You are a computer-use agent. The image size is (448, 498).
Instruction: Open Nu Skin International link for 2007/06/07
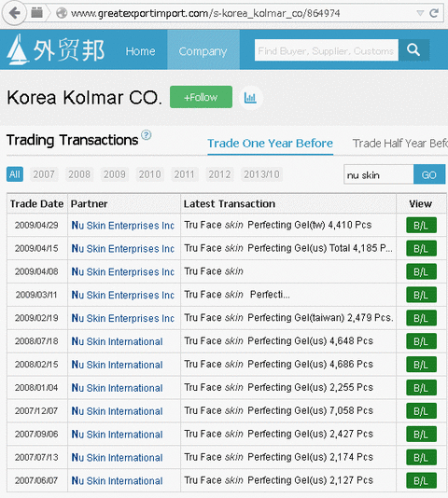click(117, 480)
